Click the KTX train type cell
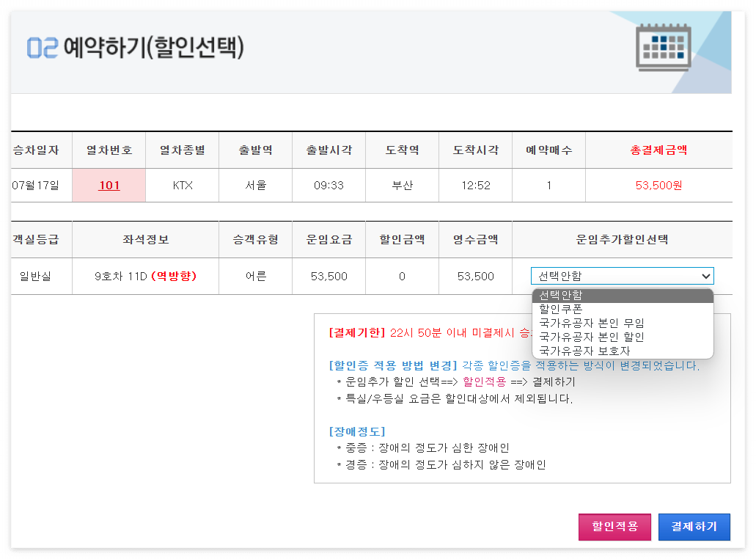The height and width of the screenshot is (559, 756). coord(182,185)
